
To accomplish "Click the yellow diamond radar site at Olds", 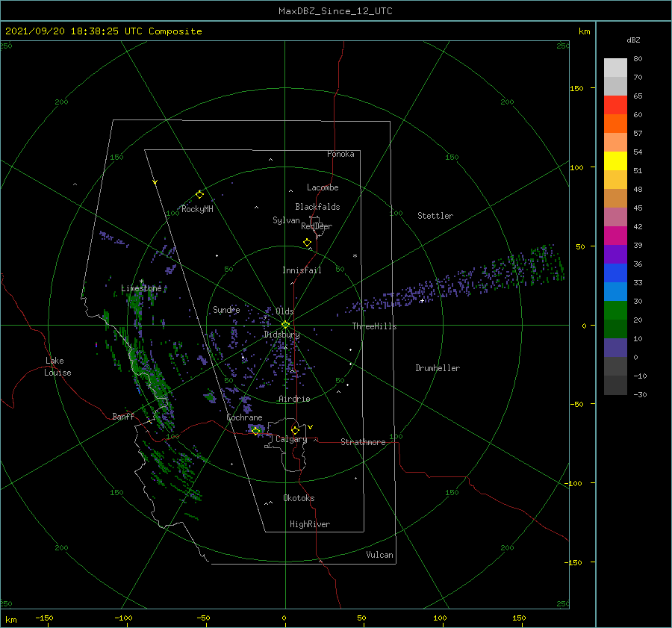I will pyautogui.click(x=285, y=325).
